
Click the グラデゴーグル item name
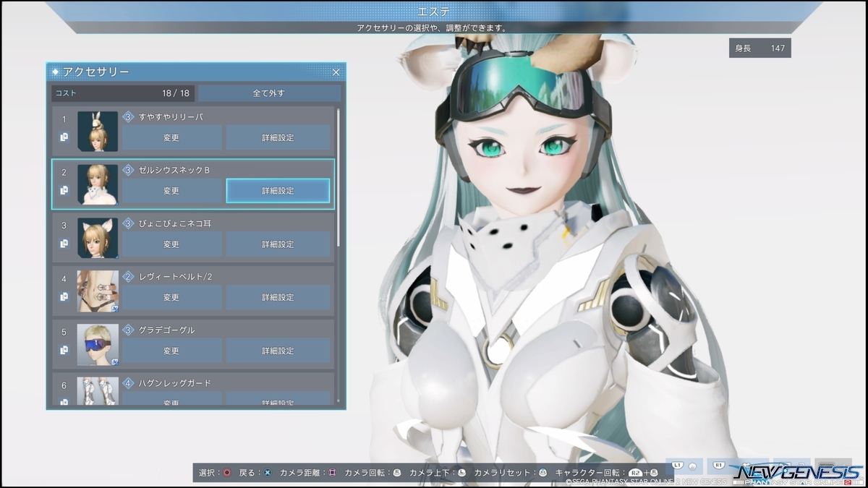click(x=167, y=330)
